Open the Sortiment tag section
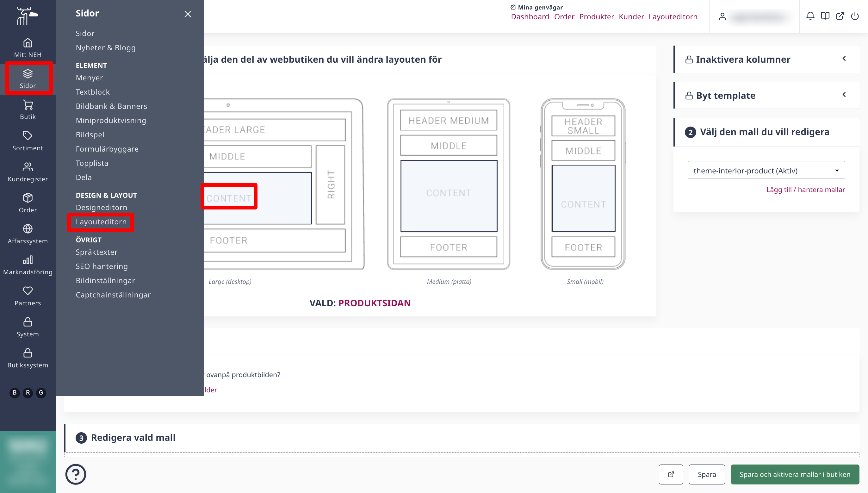The height and width of the screenshot is (493, 868). click(28, 141)
